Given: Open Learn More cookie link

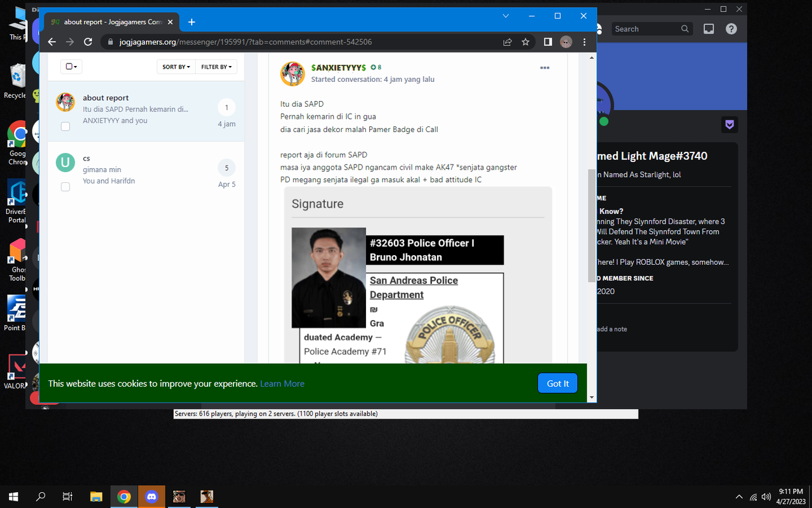Looking at the screenshot, I should click(282, 384).
